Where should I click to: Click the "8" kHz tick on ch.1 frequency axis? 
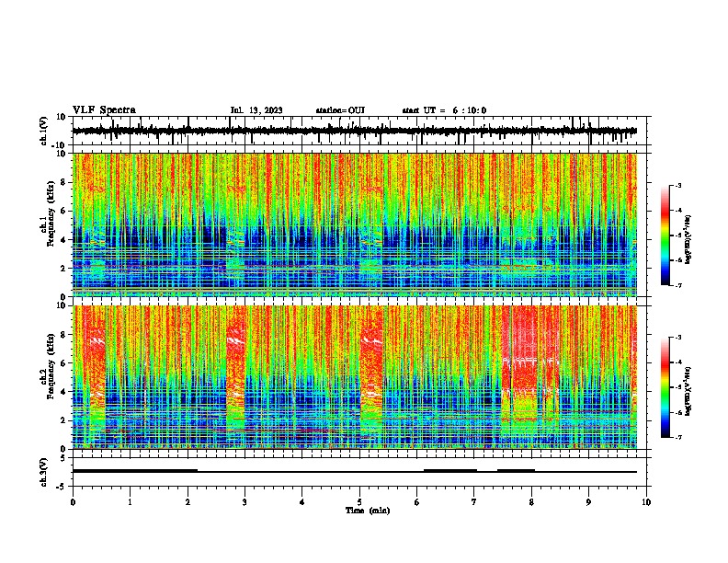63,182
